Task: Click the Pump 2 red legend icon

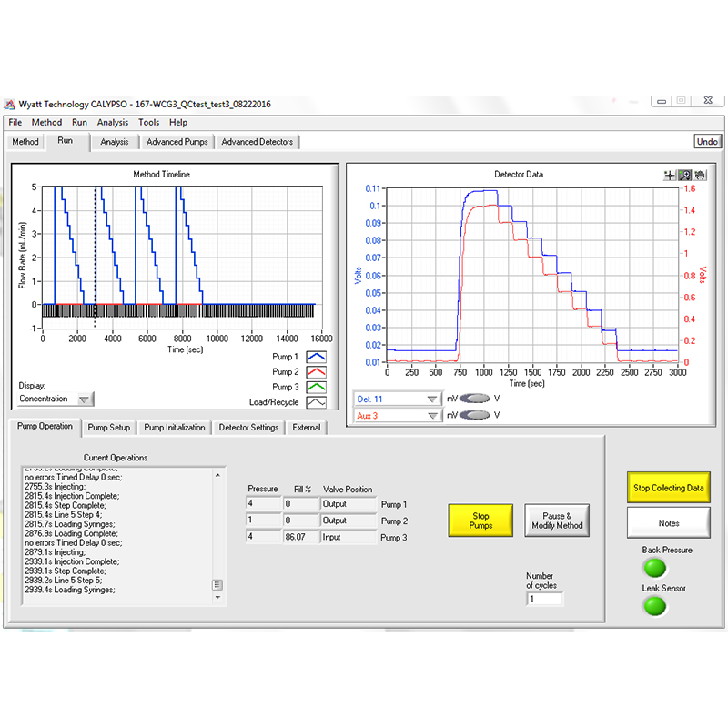Action: [316, 372]
